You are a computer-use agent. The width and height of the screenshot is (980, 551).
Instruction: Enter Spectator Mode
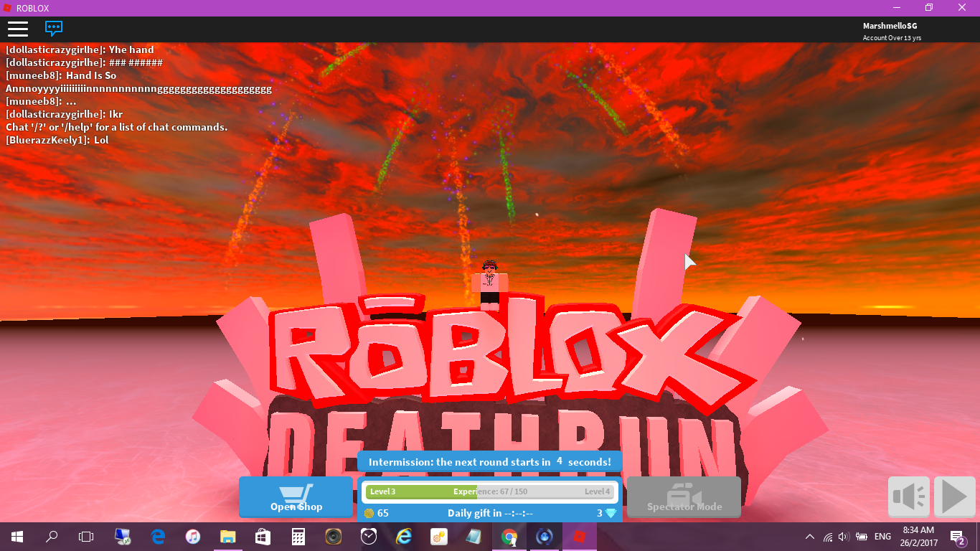click(684, 496)
